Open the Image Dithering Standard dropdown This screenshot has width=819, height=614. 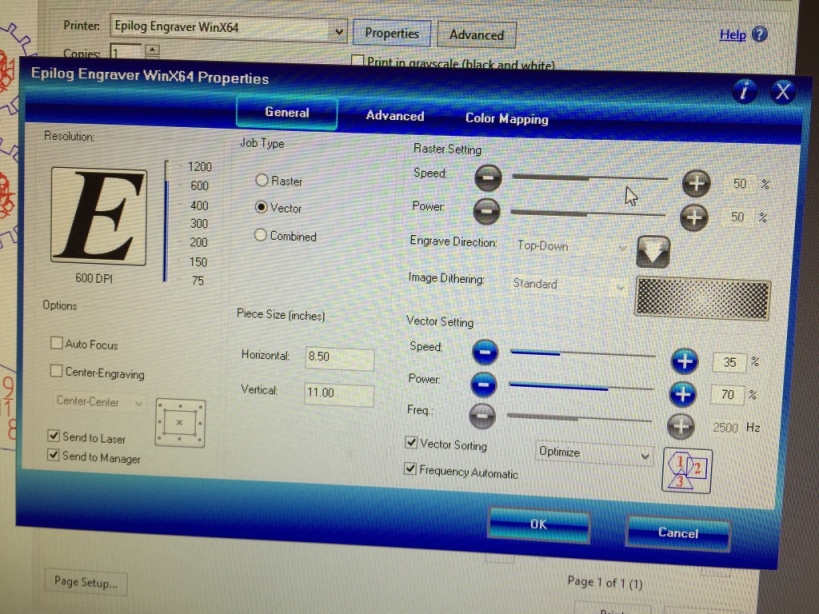[x=568, y=285]
